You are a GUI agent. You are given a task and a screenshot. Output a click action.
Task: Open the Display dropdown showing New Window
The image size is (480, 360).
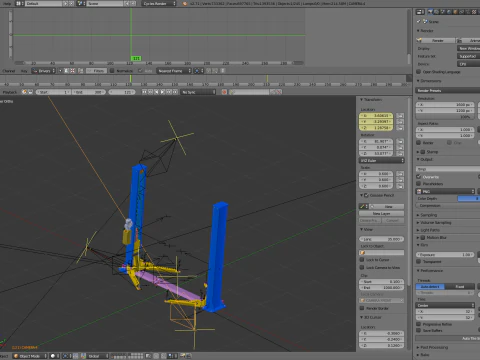click(469, 48)
